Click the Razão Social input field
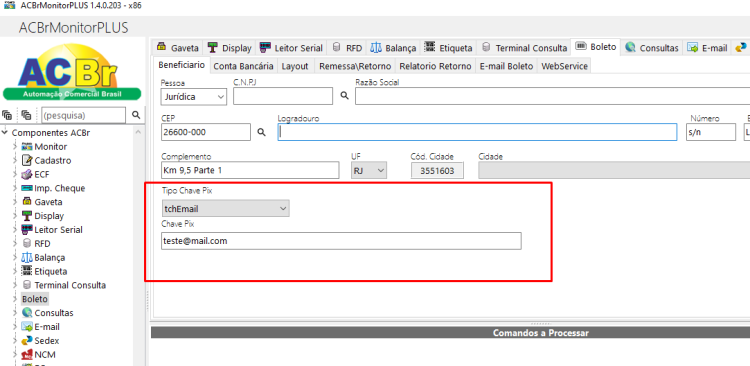Viewport: 750px width, 366px height. click(x=552, y=96)
